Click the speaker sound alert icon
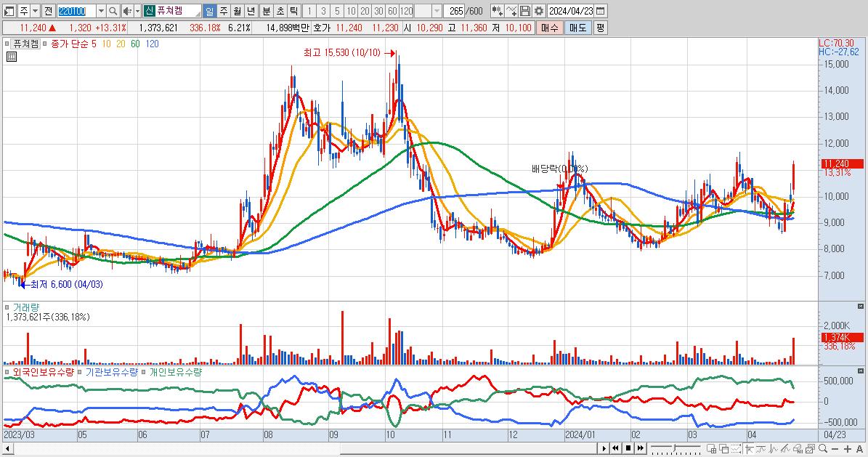Screen dimensions: 868x457 [127, 10]
